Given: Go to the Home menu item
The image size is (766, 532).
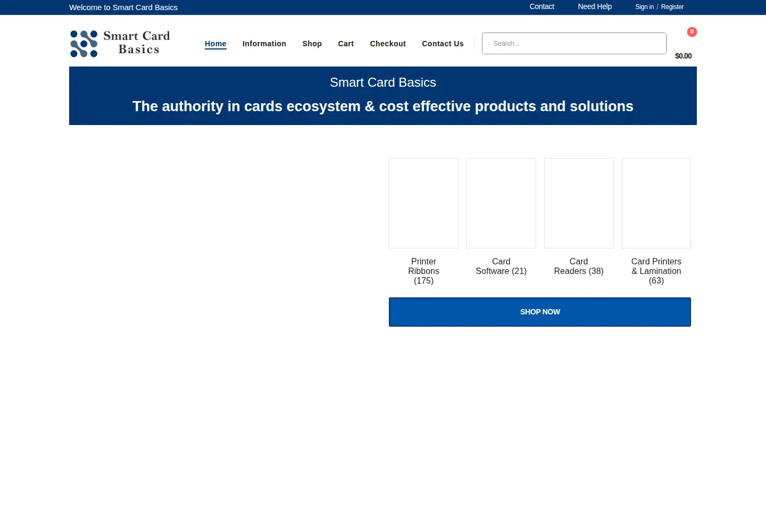Looking at the screenshot, I should click(215, 44).
